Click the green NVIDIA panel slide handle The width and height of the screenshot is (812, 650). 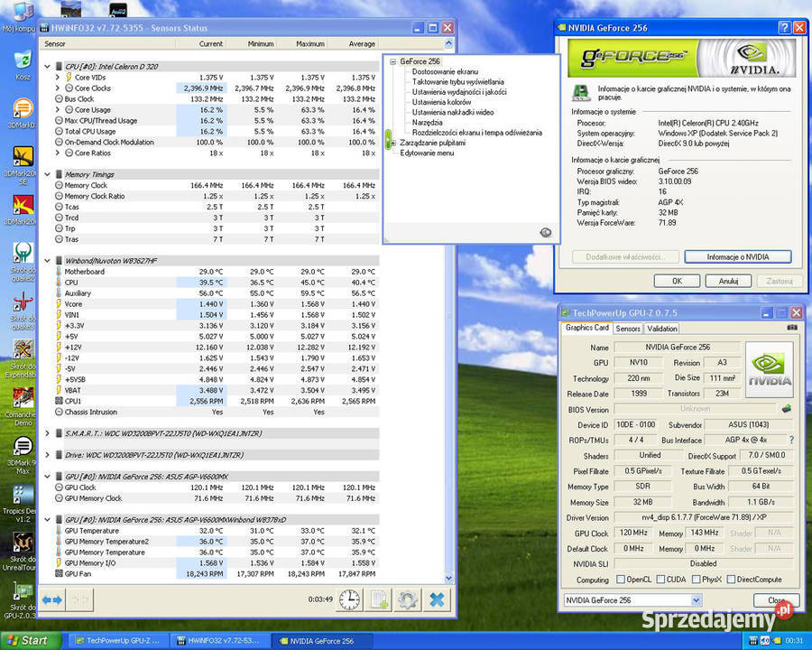[388, 139]
